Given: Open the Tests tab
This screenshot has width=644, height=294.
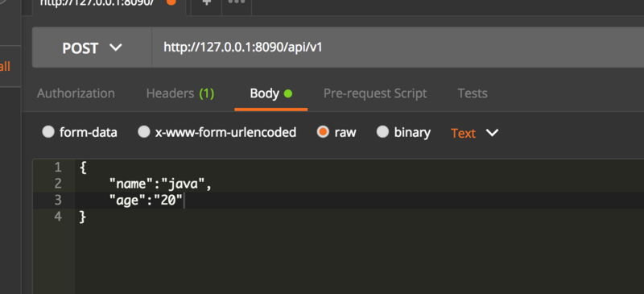Looking at the screenshot, I should coord(473,93).
